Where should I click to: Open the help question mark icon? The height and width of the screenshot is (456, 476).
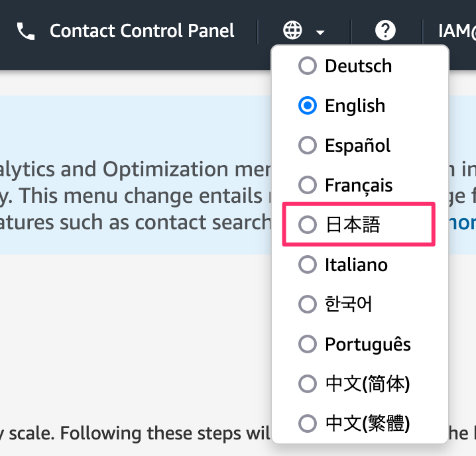385,30
